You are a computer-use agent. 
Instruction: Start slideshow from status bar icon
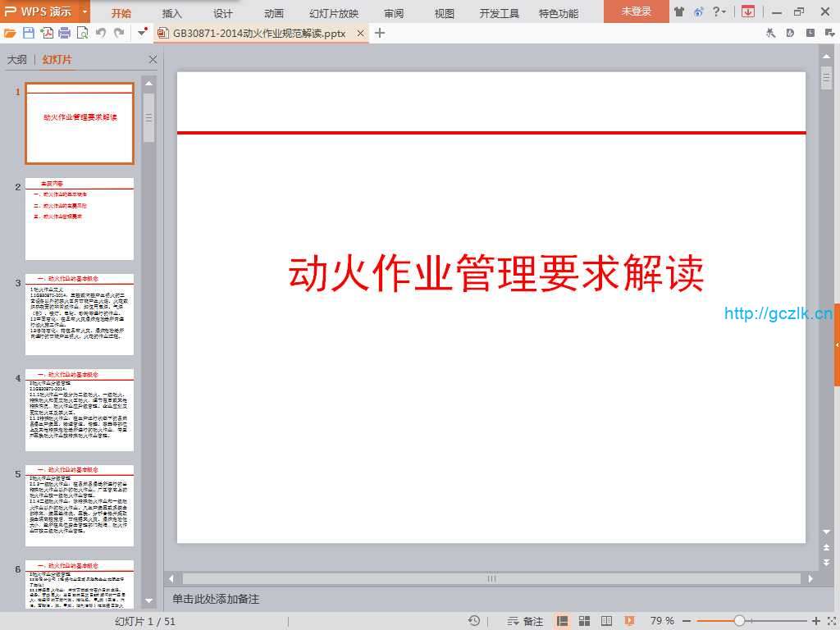point(629,621)
